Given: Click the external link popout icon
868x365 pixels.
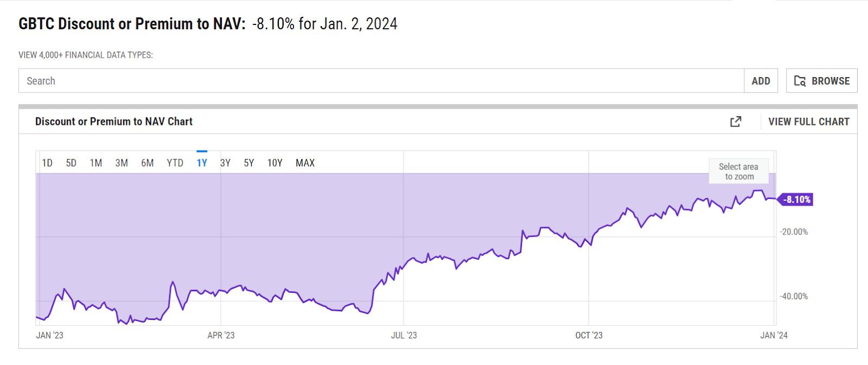Looking at the screenshot, I should (x=736, y=122).
